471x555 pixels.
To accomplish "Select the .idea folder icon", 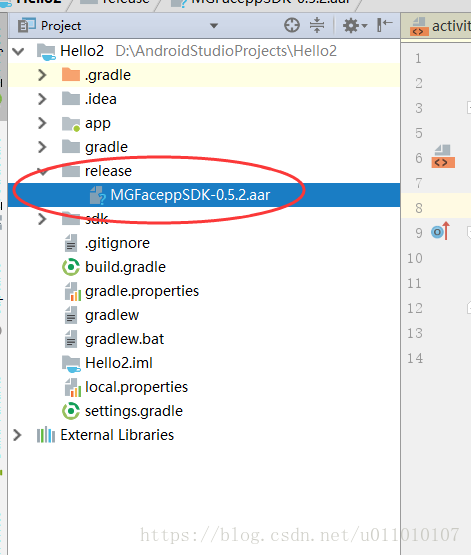I will (x=71, y=99).
